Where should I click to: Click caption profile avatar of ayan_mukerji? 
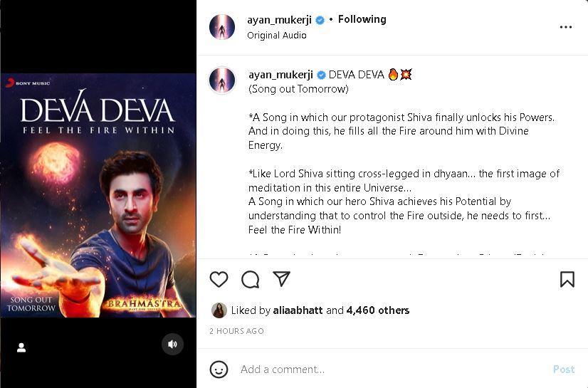click(222, 80)
